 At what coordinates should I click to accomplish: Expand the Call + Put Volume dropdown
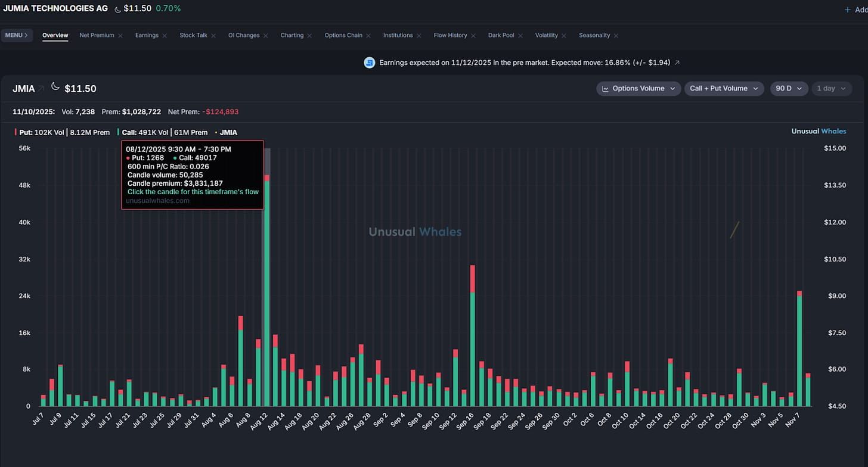(x=724, y=89)
